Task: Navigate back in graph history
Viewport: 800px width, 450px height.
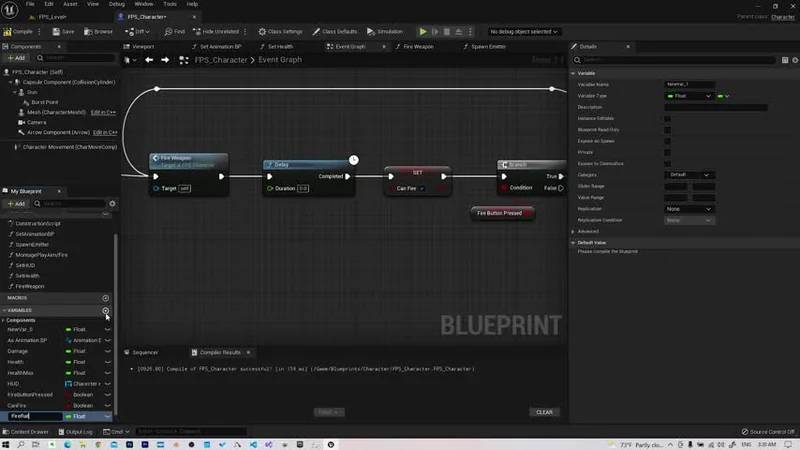Action: 149,60
